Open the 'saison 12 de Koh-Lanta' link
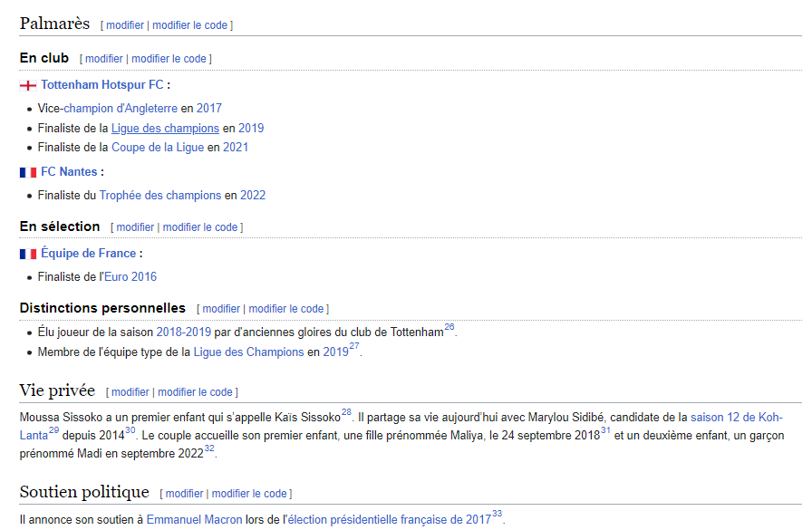This screenshot has height=530, width=812. (x=737, y=418)
